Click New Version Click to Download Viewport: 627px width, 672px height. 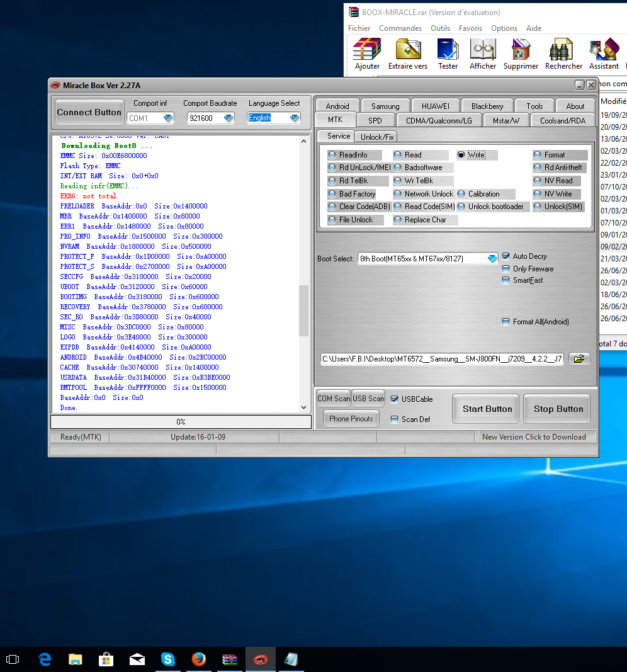[534, 436]
